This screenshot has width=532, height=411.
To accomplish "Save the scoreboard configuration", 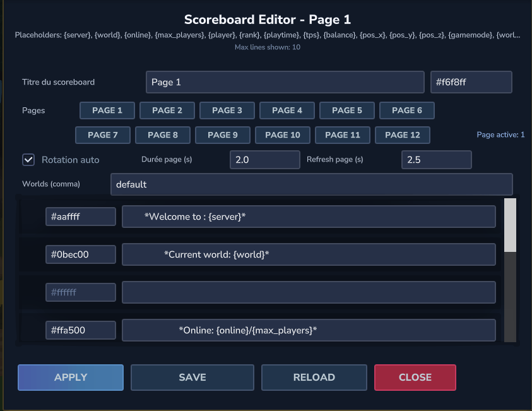I will tap(192, 378).
